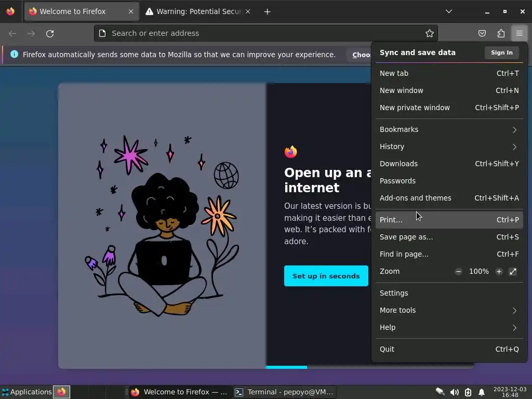The height and width of the screenshot is (399, 532).
Task: Open the list all tabs dropdown
Action: pyautogui.click(x=449, y=11)
